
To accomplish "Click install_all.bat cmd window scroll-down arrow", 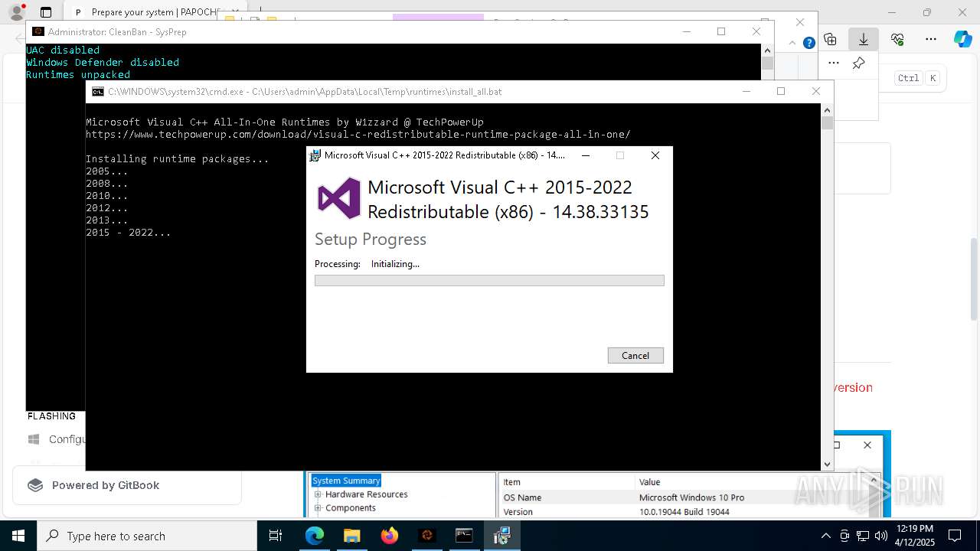I will point(827,465).
